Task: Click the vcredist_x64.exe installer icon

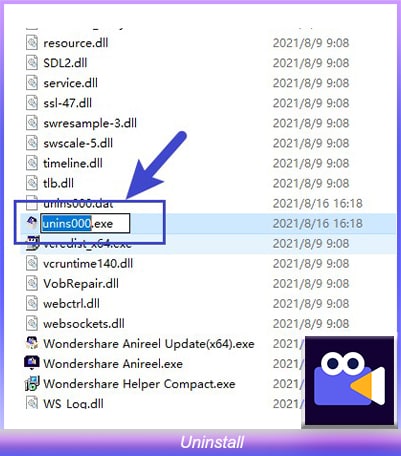Action: click(32, 243)
